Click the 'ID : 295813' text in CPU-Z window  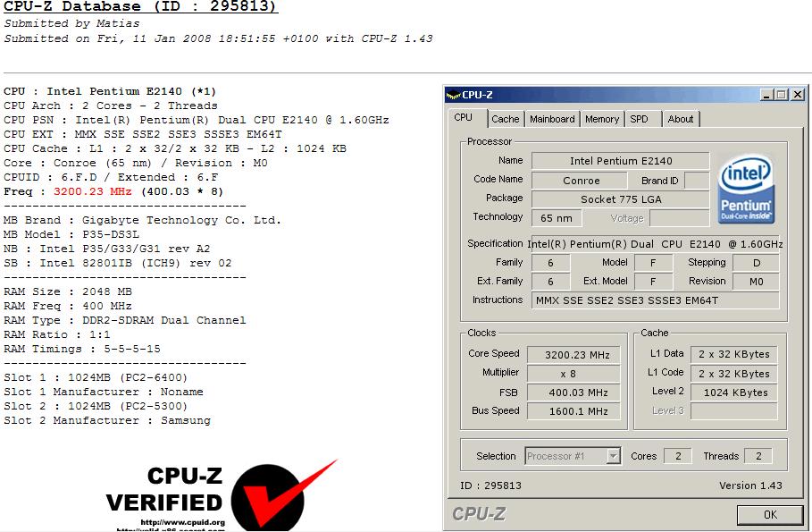tap(490, 486)
